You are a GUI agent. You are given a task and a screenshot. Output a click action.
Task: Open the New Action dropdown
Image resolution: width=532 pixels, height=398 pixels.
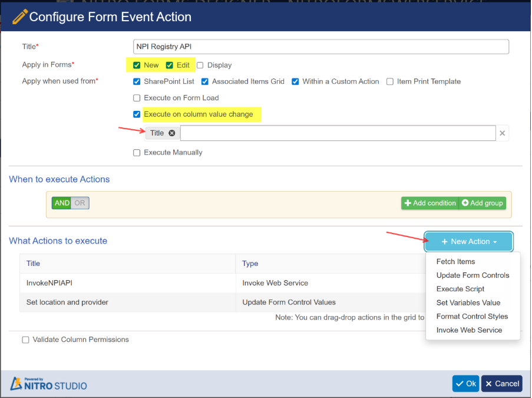(x=469, y=242)
